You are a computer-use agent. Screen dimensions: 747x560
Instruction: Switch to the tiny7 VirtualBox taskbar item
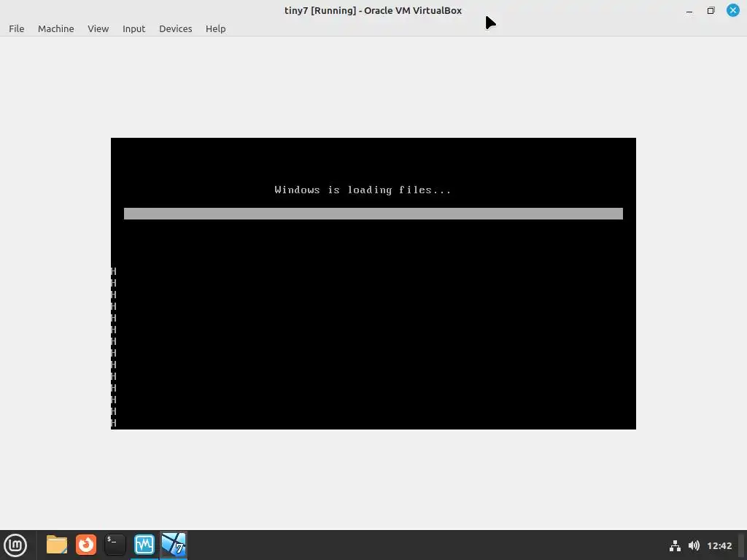[174, 545]
